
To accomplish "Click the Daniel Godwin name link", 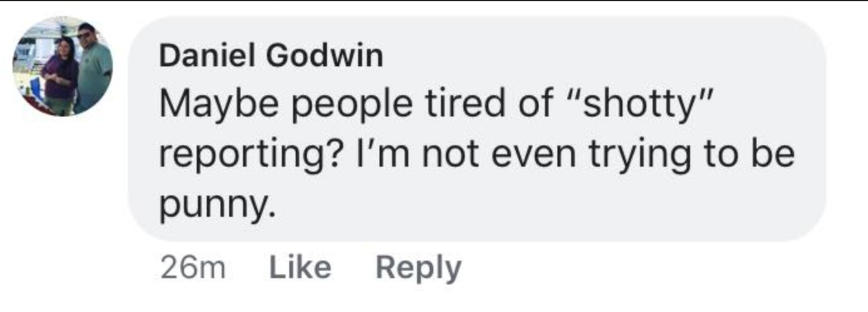I will [271, 56].
